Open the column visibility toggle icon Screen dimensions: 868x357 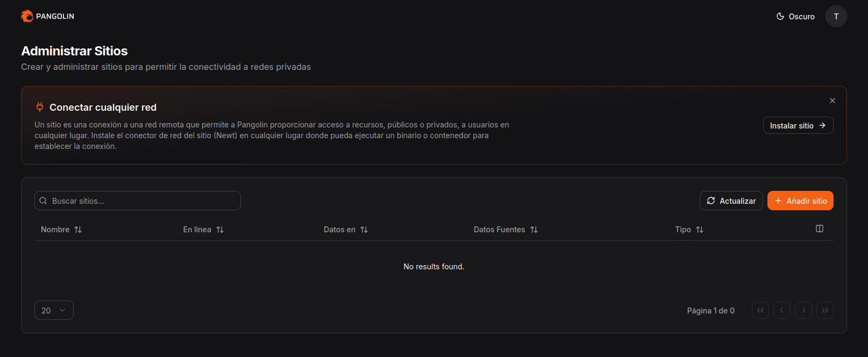click(819, 229)
